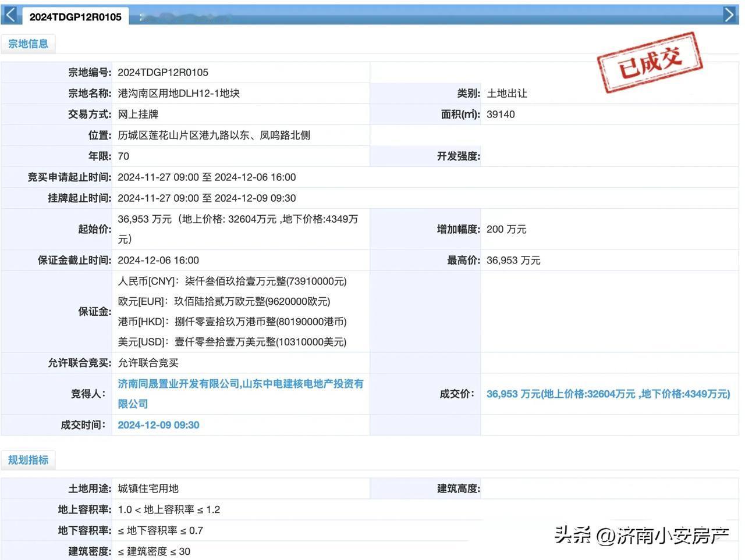Click the left arrow to previous parcel
Image resolution: width=745 pixels, height=560 pixels.
click(10, 15)
